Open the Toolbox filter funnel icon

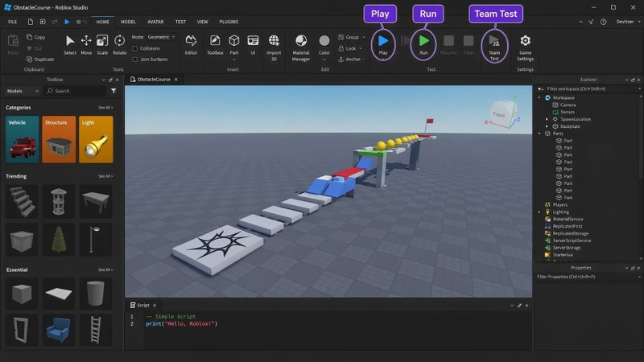(x=114, y=91)
